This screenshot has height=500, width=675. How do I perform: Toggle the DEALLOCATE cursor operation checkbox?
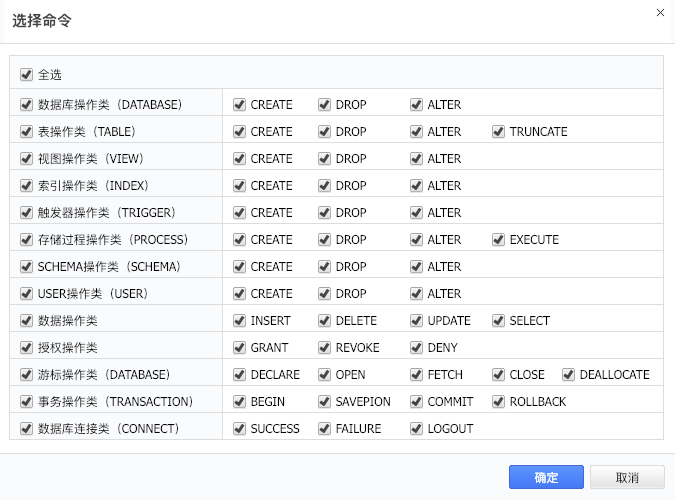570,374
